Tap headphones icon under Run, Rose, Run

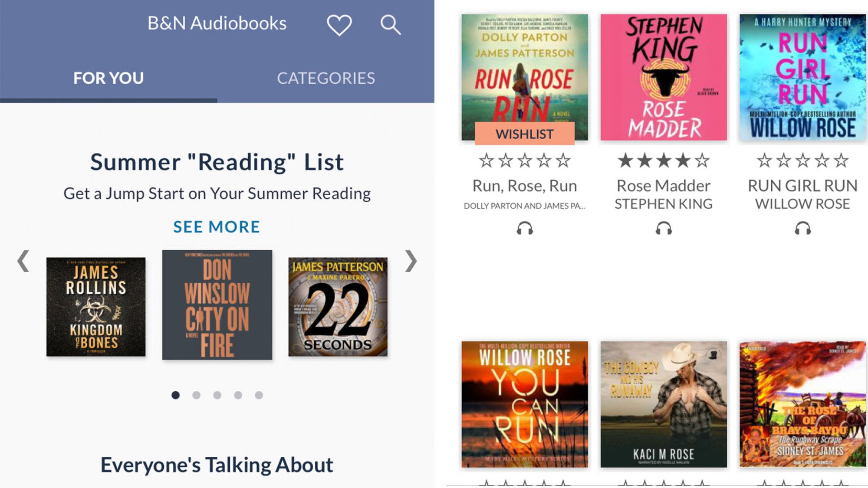(525, 228)
